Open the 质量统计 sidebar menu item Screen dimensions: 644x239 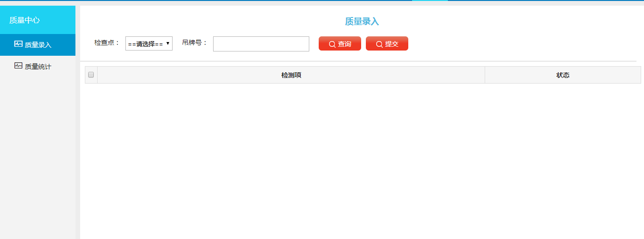pyautogui.click(x=38, y=67)
